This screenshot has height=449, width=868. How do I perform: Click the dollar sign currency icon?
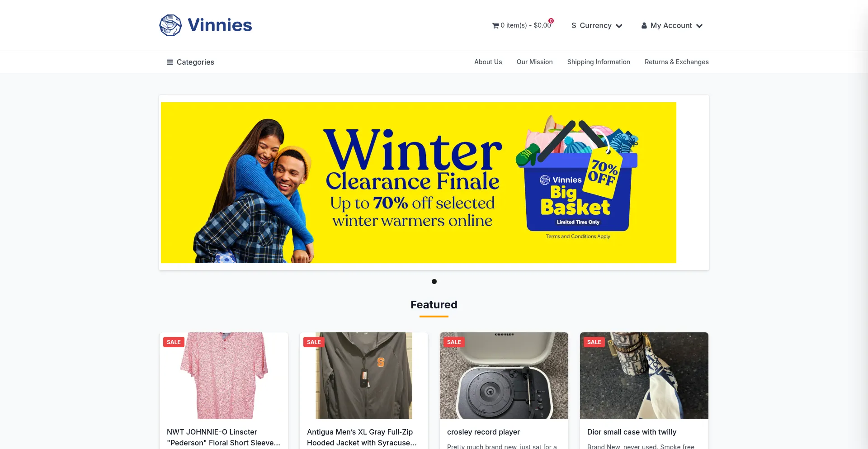pyautogui.click(x=574, y=26)
